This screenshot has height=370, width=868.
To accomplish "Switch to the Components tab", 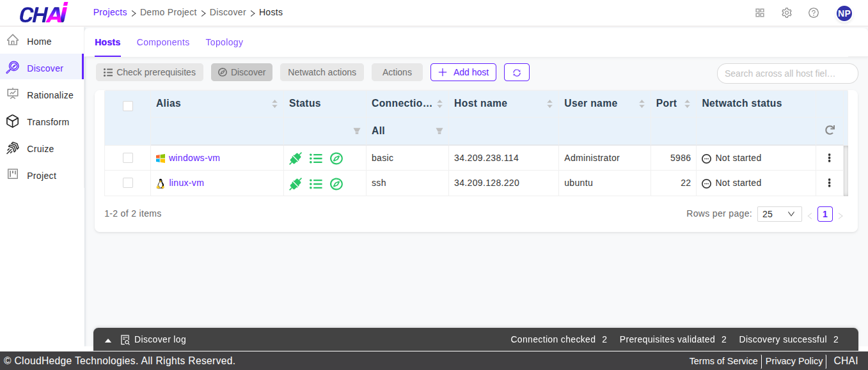I will tap(163, 42).
